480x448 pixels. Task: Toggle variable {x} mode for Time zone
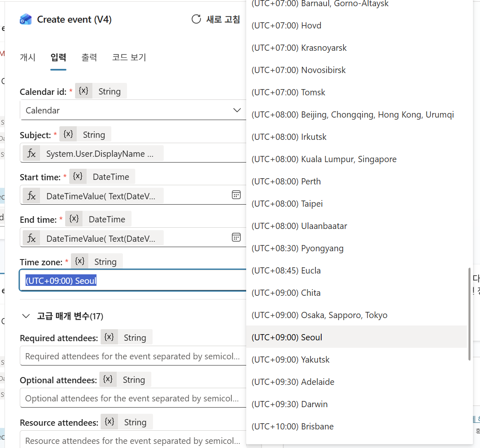[80, 261]
